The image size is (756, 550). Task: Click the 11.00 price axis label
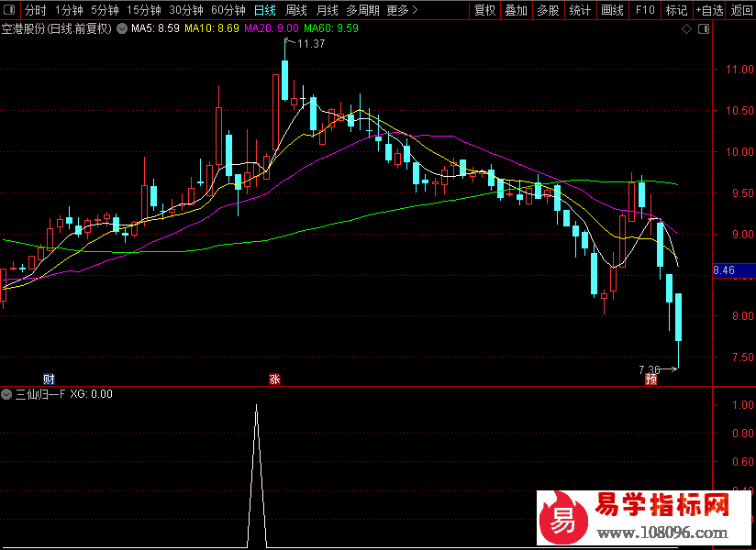tap(739, 70)
